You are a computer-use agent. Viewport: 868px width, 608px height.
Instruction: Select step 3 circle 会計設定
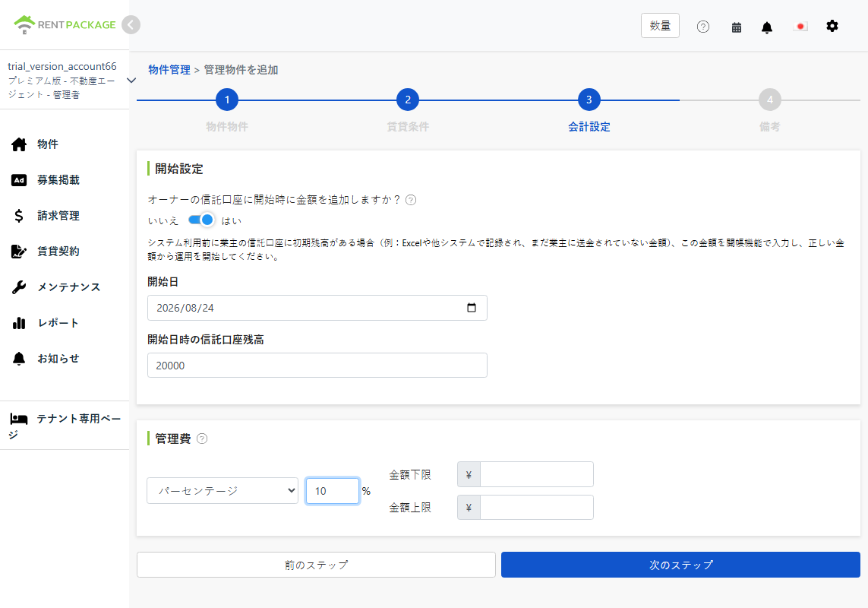tap(589, 100)
